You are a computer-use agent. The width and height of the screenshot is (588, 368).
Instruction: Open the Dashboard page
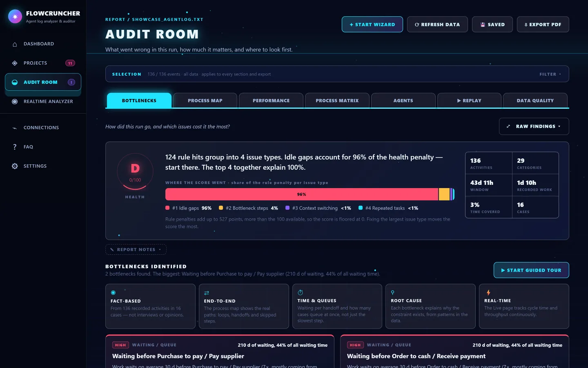pyautogui.click(x=43, y=44)
